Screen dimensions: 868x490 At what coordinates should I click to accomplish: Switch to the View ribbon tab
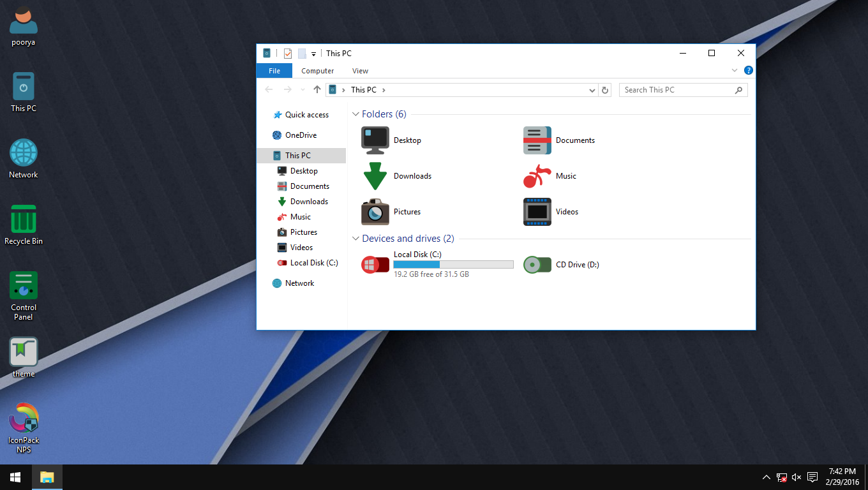[x=360, y=71]
